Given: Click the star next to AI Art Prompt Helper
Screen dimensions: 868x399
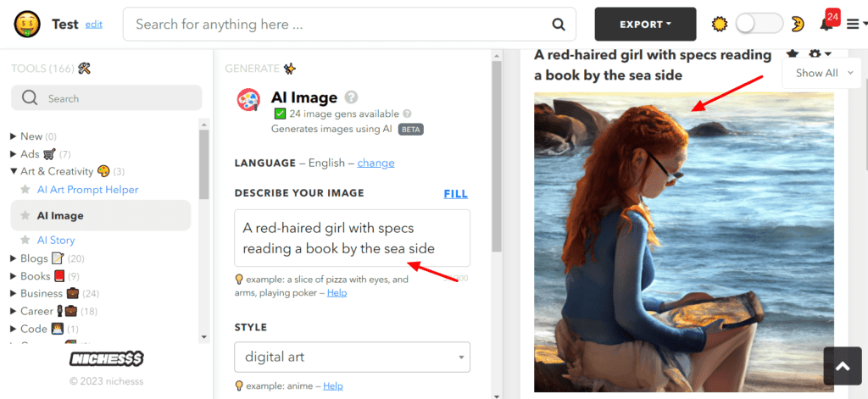Looking at the screenshot, I should click(25, 190).
